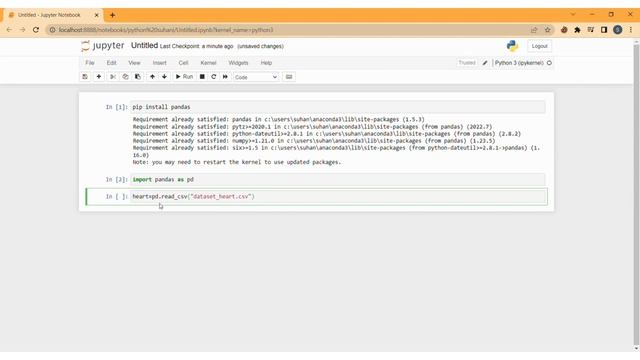Click the page vertical scrollbar

tap(637, 195)
